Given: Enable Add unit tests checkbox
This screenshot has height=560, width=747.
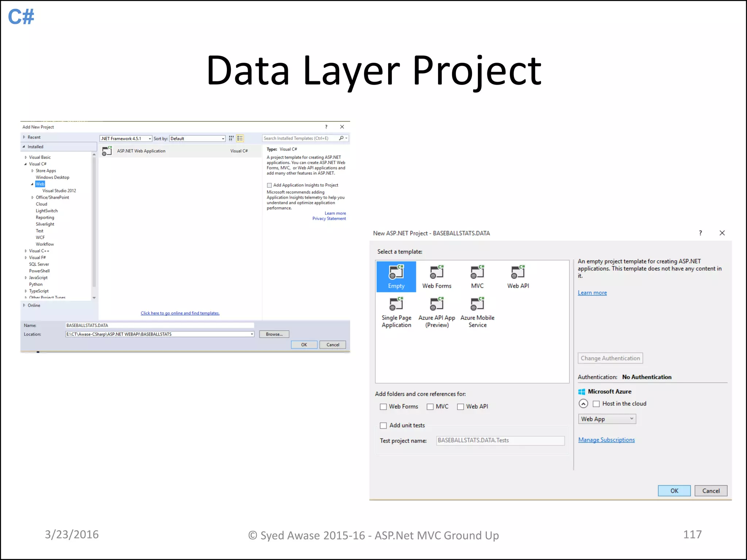Looking at the screenshot, I should click(x=383, y=425).
